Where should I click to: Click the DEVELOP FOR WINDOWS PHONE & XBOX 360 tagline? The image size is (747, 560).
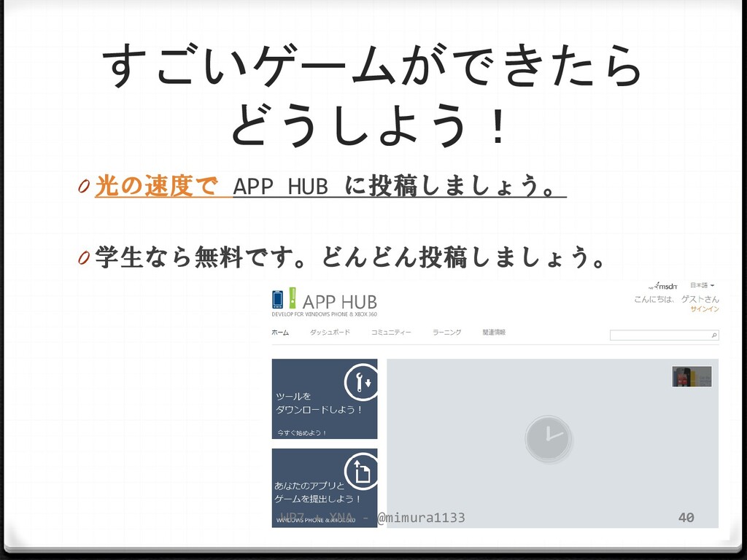[325, 314]
